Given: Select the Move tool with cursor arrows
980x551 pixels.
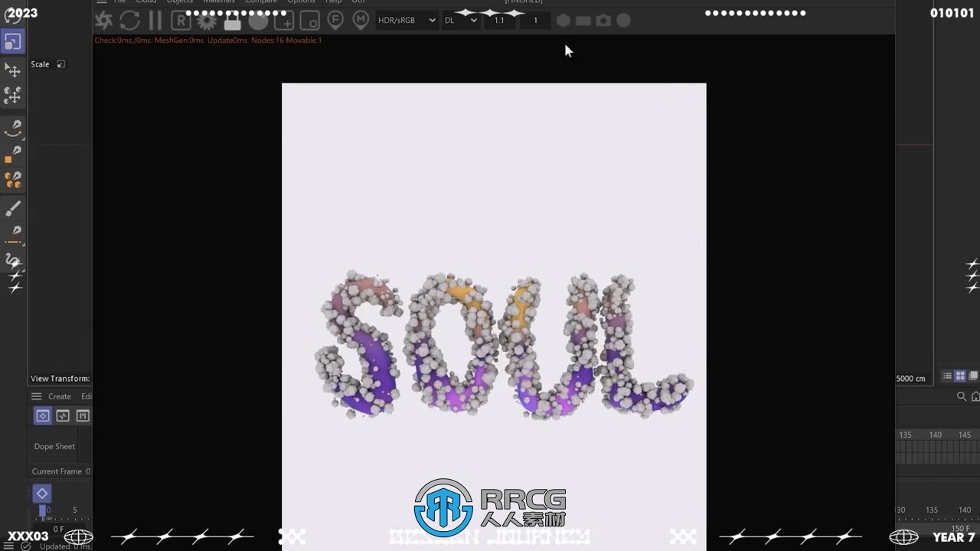Looking at the screenshot, I should tap(13, 70).
